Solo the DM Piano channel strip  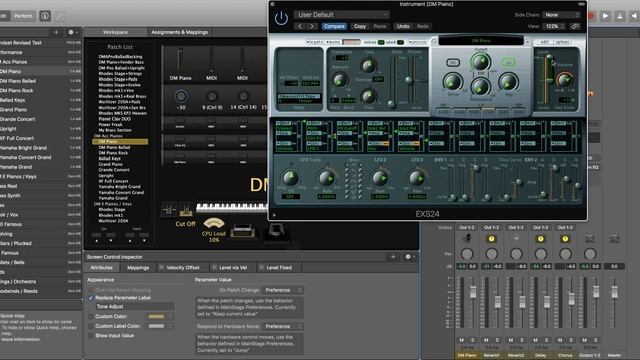point(473,340)
